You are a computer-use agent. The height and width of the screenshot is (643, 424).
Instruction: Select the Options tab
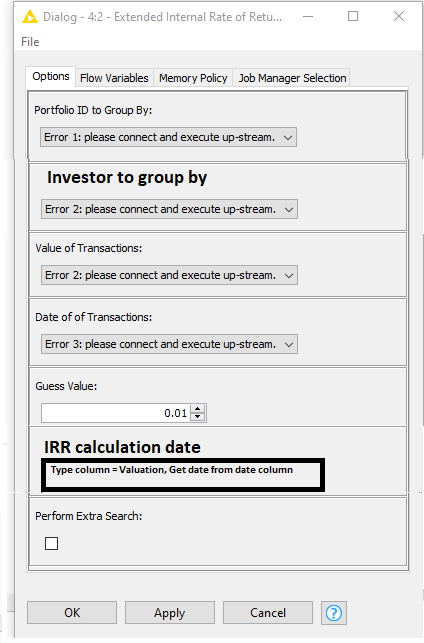(51, 77)
